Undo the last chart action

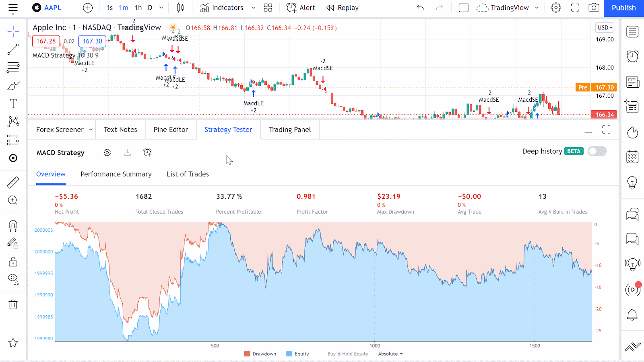[x=421, y=8]
